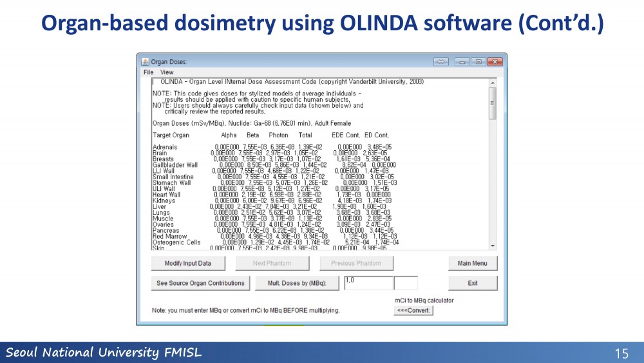
Task: Click the Ovaries row label
Action: [x=163, y=224]
